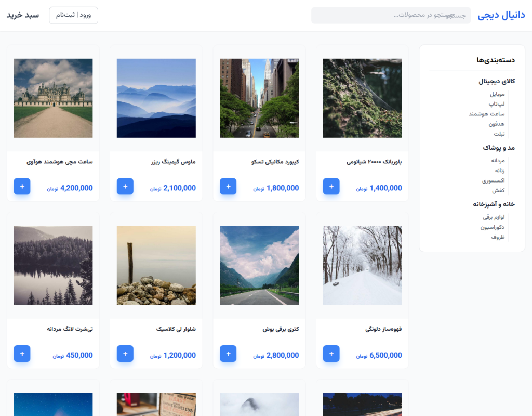This screenshot has height=416, width=532.
Task: Add پاوربانک شیائومی to cart with plus button
Action: 331,187
